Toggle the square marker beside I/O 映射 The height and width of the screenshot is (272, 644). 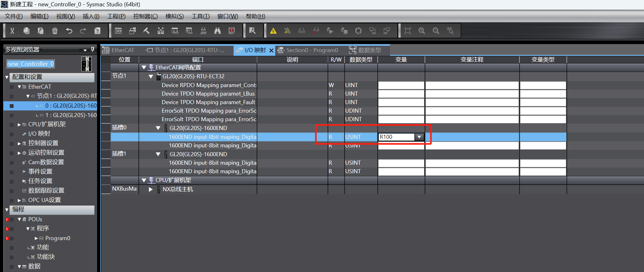12,134
